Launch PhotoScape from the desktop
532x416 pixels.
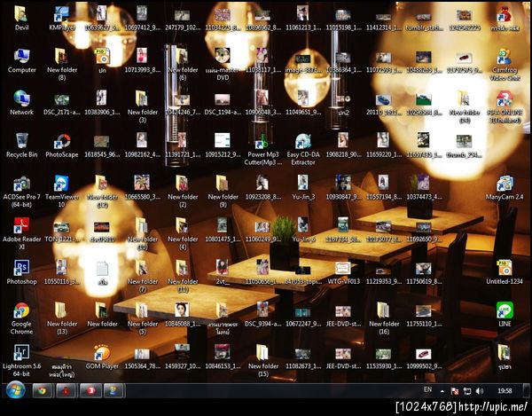click(x=62, y=145)
